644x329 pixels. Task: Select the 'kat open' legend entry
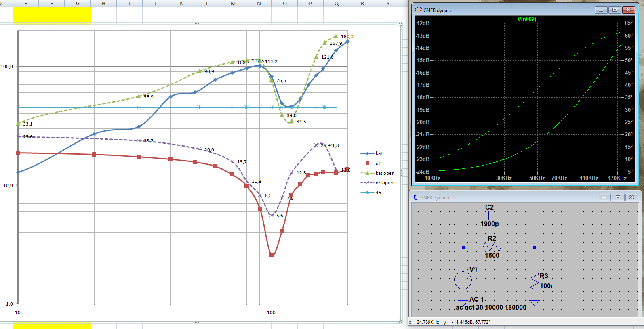[x=385, y=173]
